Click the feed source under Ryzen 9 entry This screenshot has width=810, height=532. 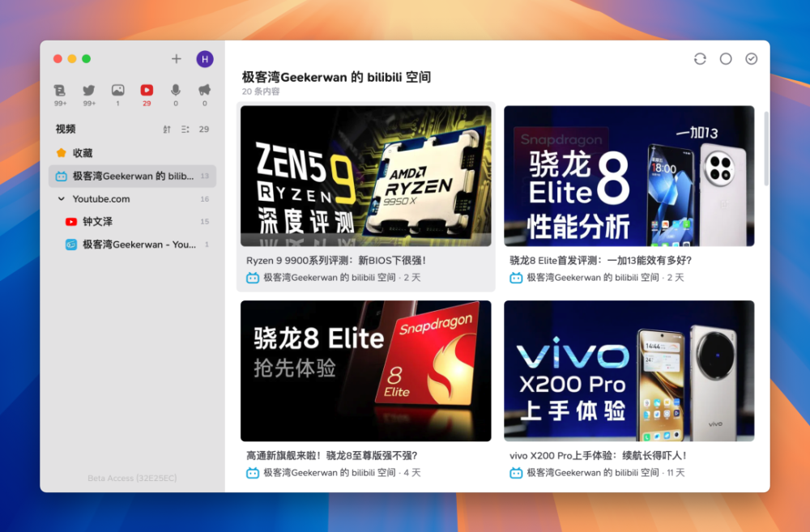click(330, 278)
